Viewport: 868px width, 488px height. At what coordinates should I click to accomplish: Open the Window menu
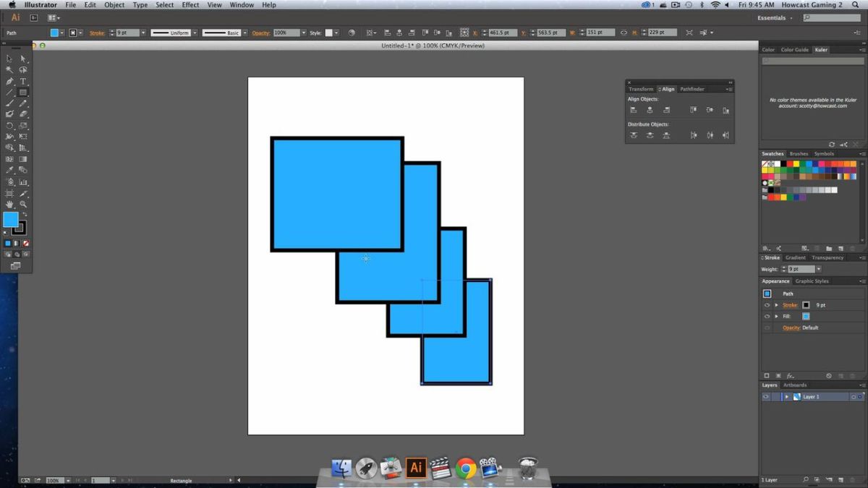pos(241,5)
